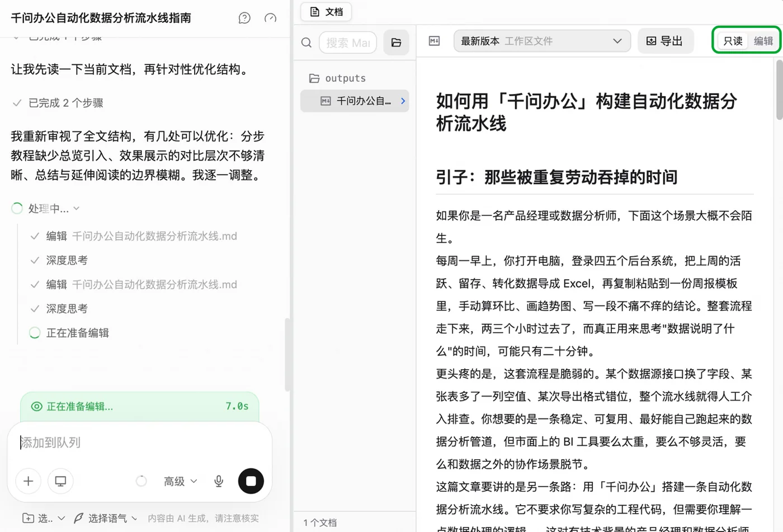Open the 高级 model dropdown
This screenshot has height=532, width=783.
click(x=180, y=481)
